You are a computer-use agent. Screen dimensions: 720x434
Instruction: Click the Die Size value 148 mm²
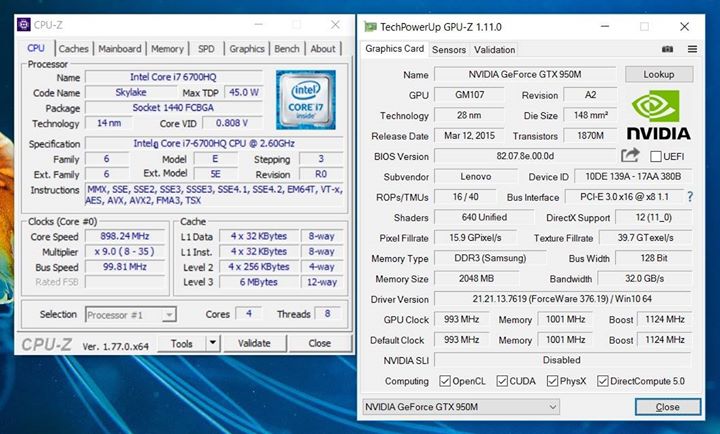pyautogui.click(x=590, y=115)
